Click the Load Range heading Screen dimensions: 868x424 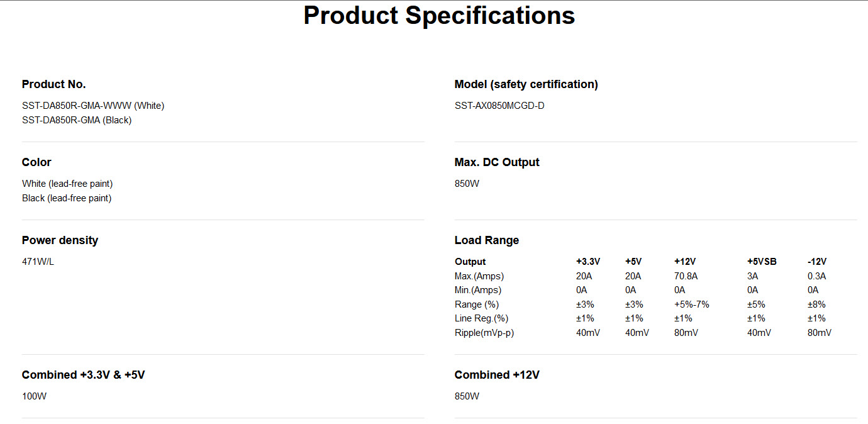pyautogui.click(x=487, y=240)
